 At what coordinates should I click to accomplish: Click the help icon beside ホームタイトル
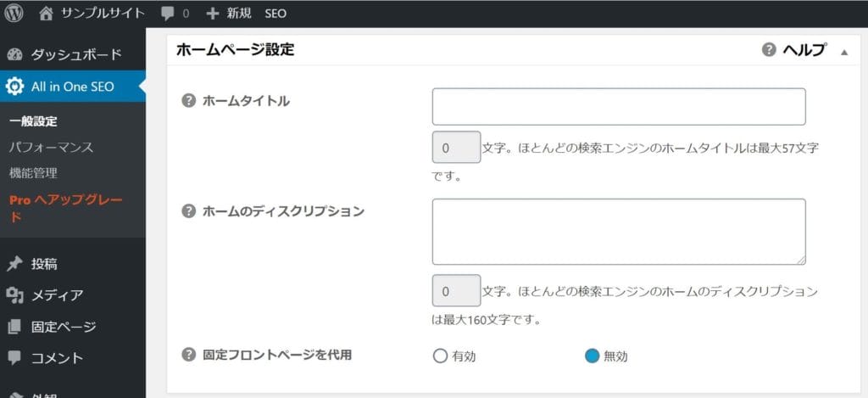tap(189, 101)
